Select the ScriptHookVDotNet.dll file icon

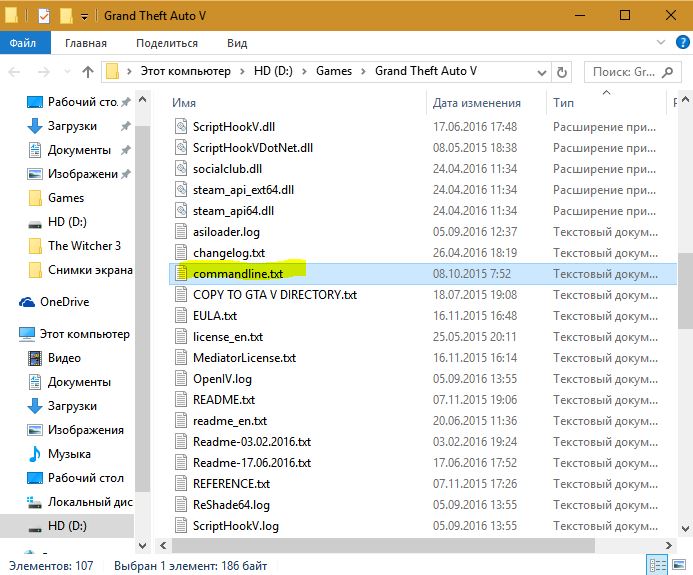coord(181,147)
